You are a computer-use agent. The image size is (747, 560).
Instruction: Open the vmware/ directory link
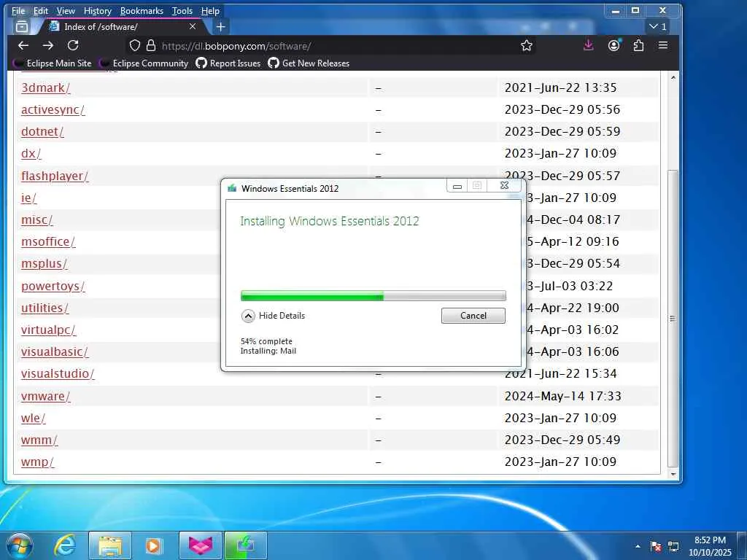coord(46,396)
